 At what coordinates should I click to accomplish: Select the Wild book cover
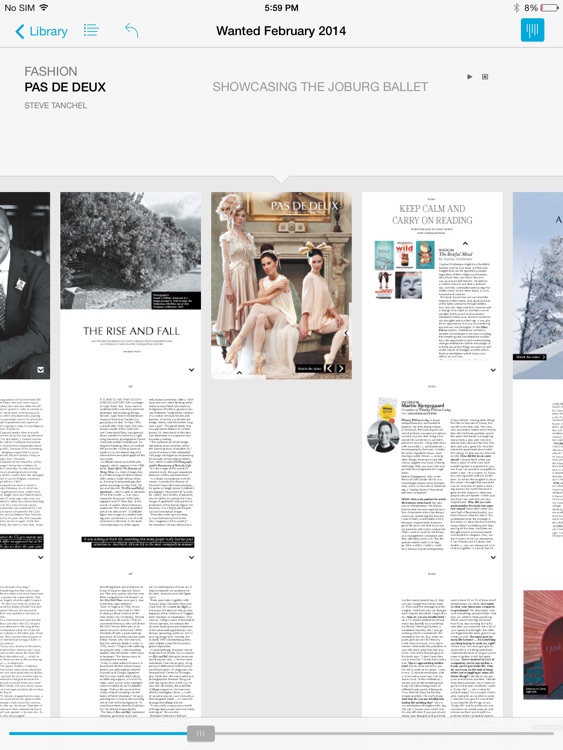pyautogui.click(x=404, y=255)
